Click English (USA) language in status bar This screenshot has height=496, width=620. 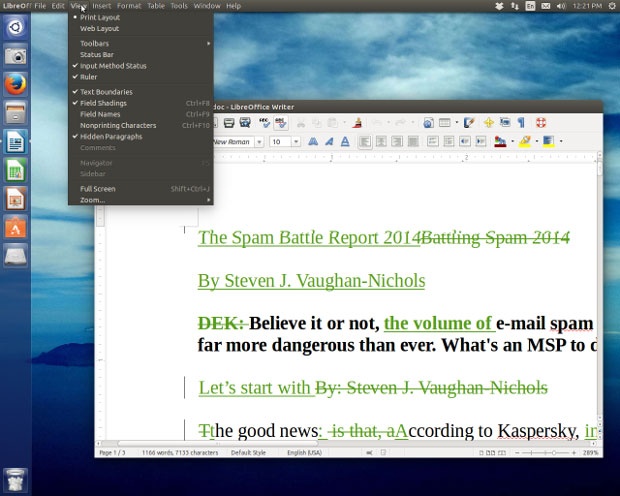pyautogui.click(x=304, y=452)
